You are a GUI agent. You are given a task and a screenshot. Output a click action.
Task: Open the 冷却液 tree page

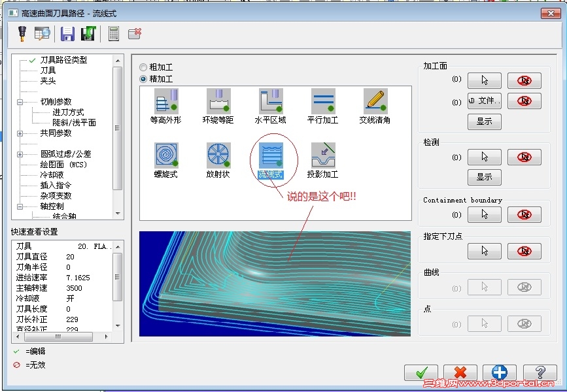(x=52, y=175)
